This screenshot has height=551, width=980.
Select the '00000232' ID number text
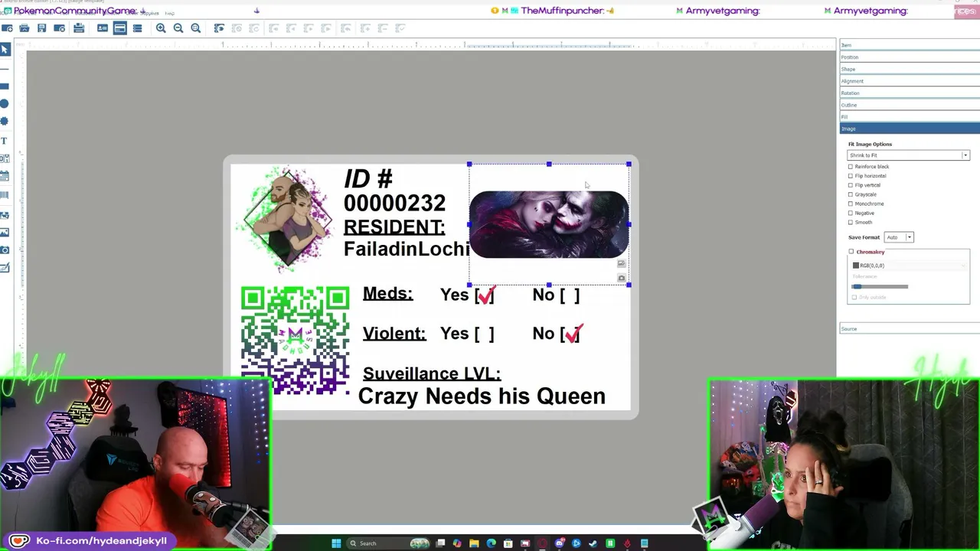394,203
